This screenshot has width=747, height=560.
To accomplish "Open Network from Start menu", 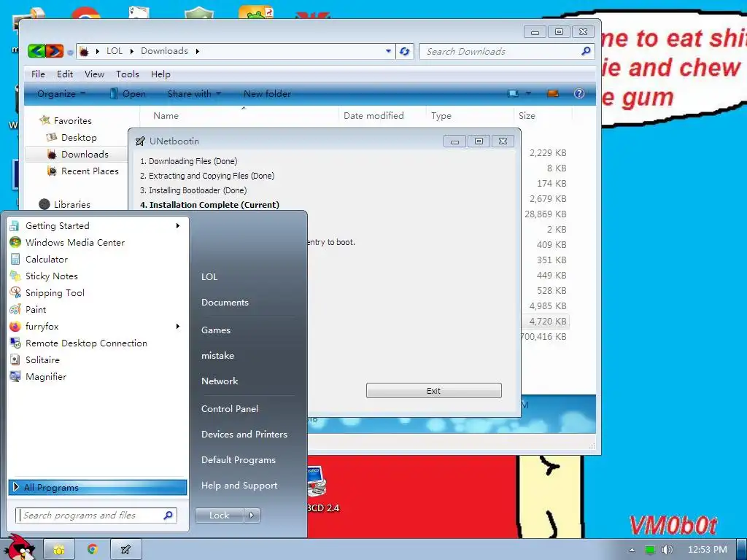I will coord(220,381).
